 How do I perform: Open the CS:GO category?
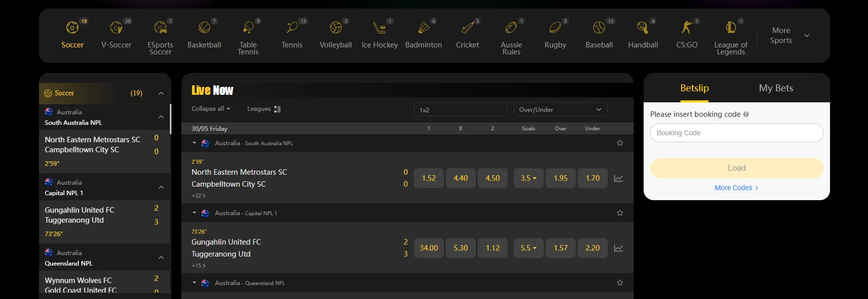click(687, 27)
